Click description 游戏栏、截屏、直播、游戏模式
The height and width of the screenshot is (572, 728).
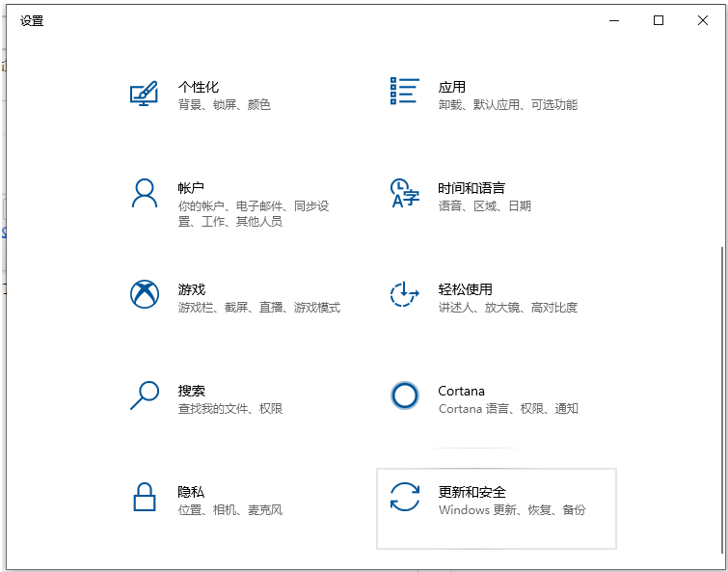(259, 307)
